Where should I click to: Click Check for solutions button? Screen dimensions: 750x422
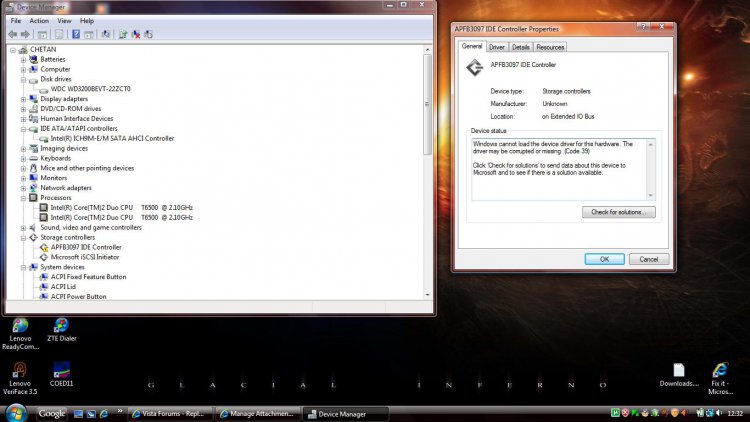(x=618, y=212)
